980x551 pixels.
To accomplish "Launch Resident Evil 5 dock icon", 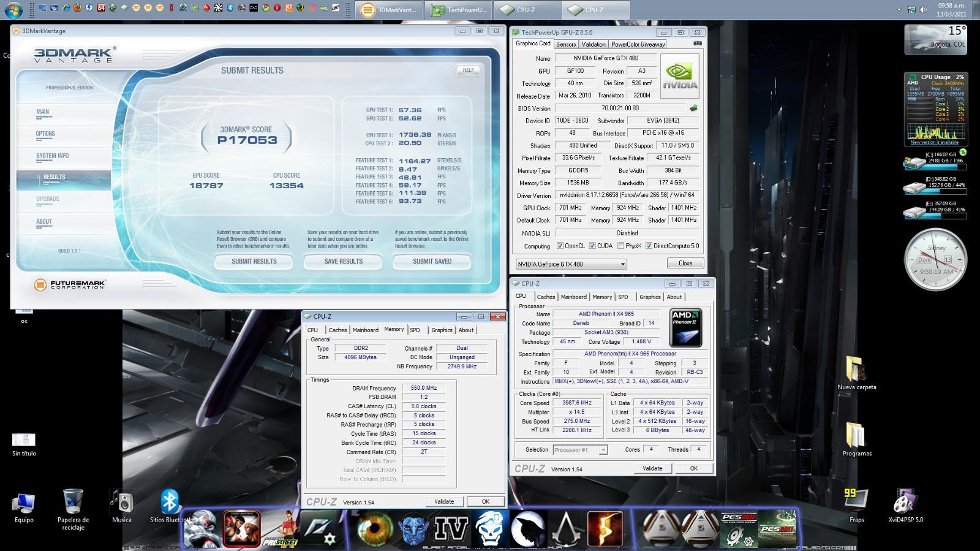I will 605,529.
